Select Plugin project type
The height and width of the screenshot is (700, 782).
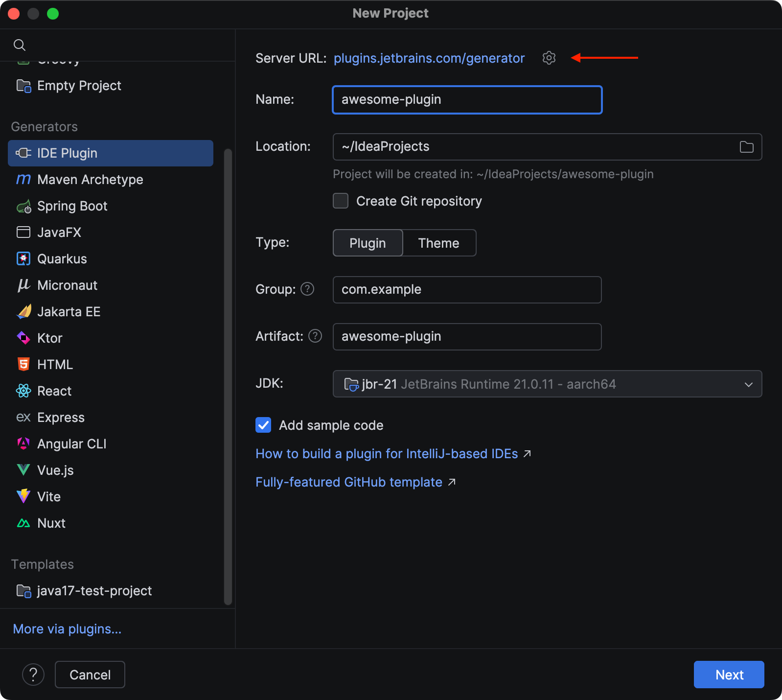(368, 243)
